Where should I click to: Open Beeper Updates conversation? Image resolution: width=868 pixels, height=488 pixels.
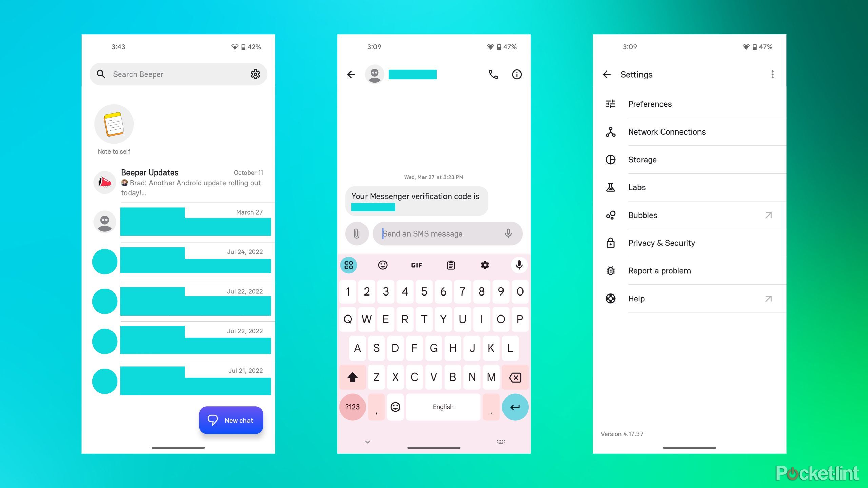pyautogui.click(x=178, y=182)
